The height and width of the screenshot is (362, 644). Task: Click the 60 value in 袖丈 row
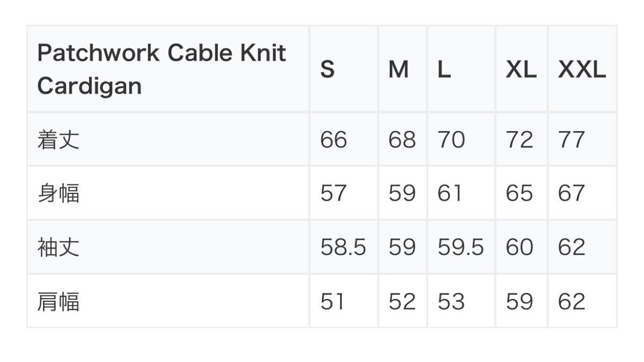(519, 247)
